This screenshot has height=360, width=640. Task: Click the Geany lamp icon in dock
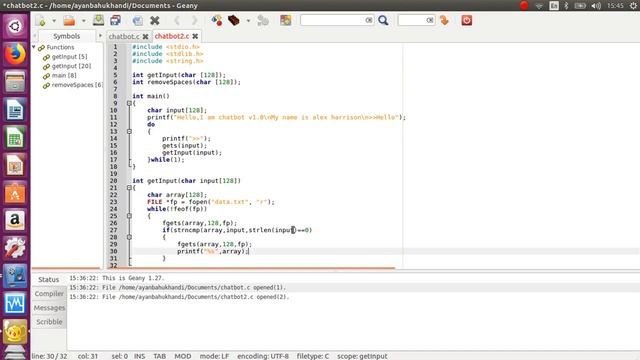click(15, 331)
